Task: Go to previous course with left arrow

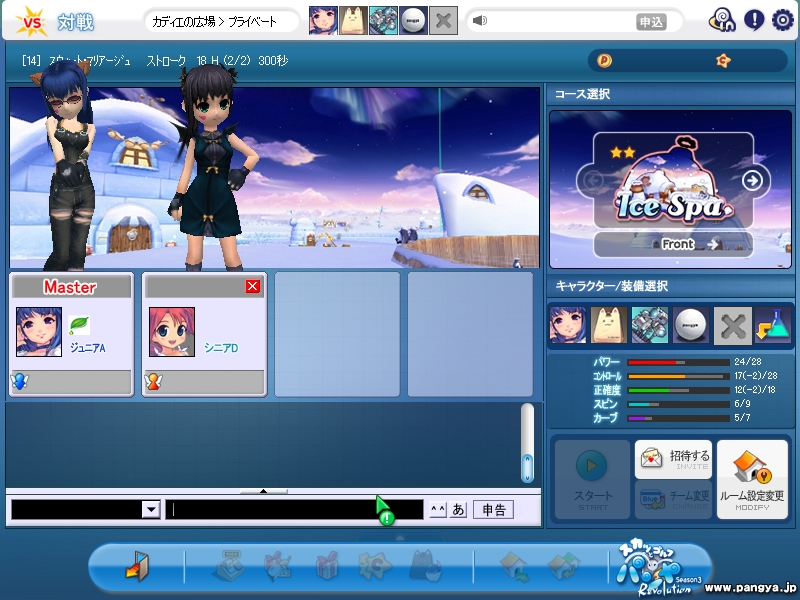Action: click(x=592, y=180)
